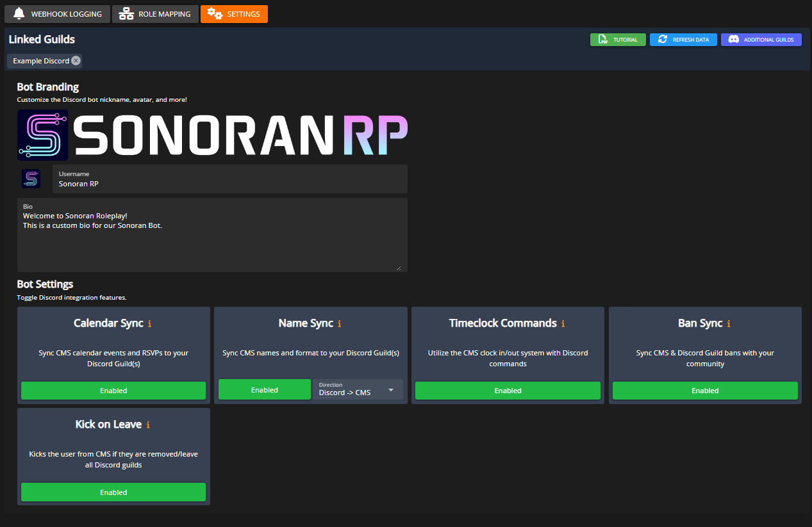The height and width of the screenshot is (527, 812).
Task: Open the Direction dropdown for Name Sync
Action: pyautogui.click(x=358, y=389)
